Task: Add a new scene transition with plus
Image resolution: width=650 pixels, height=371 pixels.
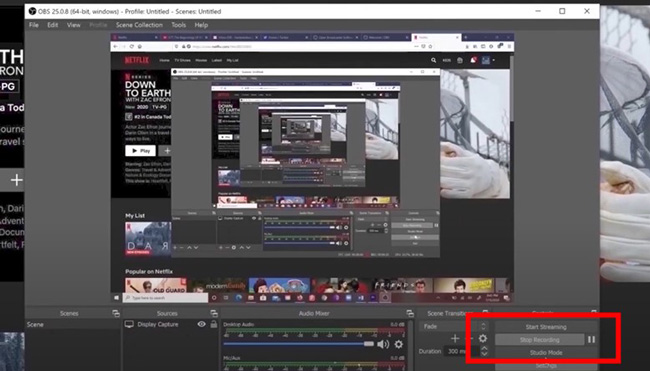Action: [x=455, y=339]
